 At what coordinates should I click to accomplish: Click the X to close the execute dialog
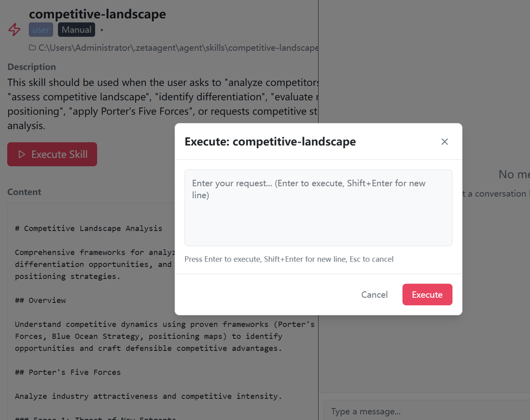(444, 142)
